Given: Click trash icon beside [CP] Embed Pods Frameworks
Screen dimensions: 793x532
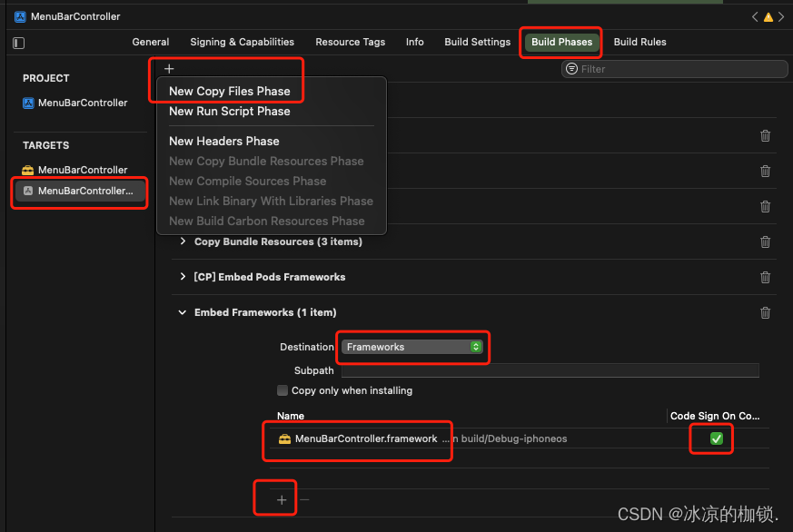Looking at the screenshot, I should 765,277.
